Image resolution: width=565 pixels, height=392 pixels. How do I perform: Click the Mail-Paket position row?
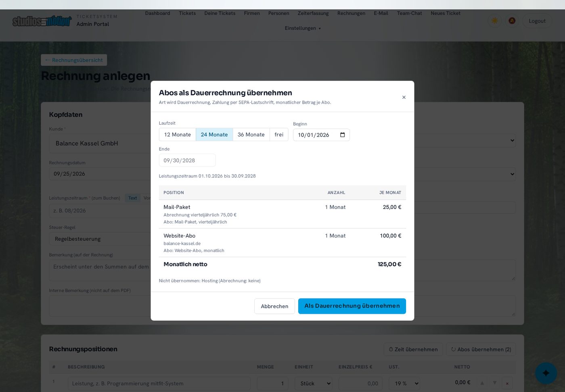(x=282, y=214)
